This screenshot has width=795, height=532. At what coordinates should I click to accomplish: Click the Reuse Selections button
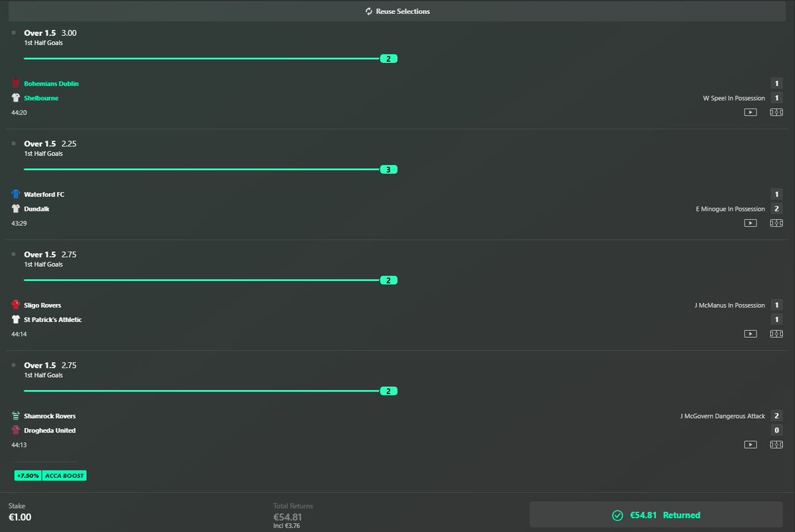397,11
